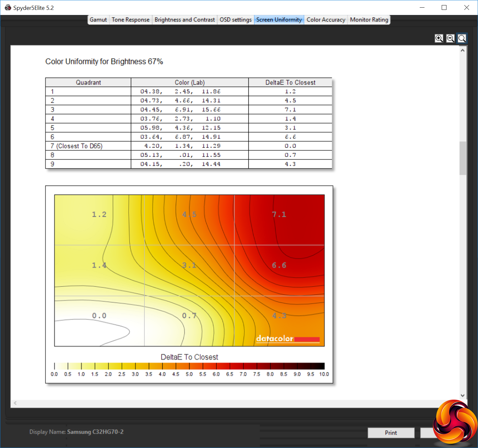
Task: Click Lab value '03.64, 6.87, 14.91' in table
Action: point(180,137)
